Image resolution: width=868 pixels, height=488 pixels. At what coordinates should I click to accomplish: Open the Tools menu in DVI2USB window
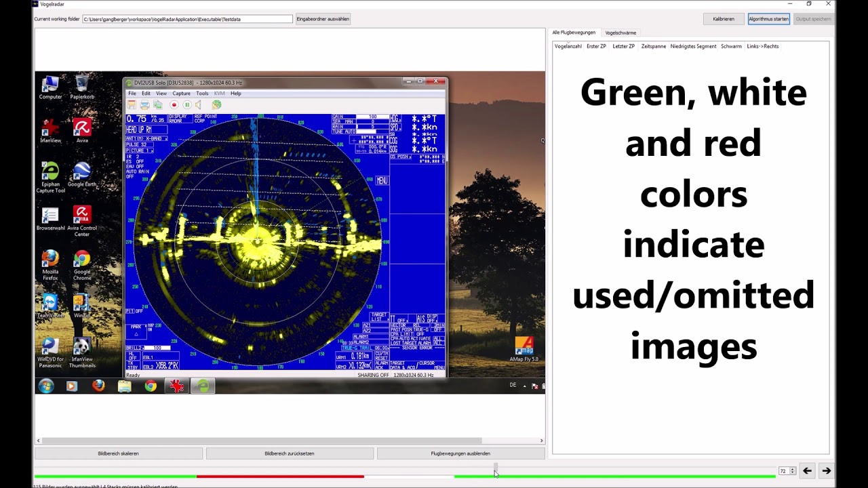pos(202,94)
